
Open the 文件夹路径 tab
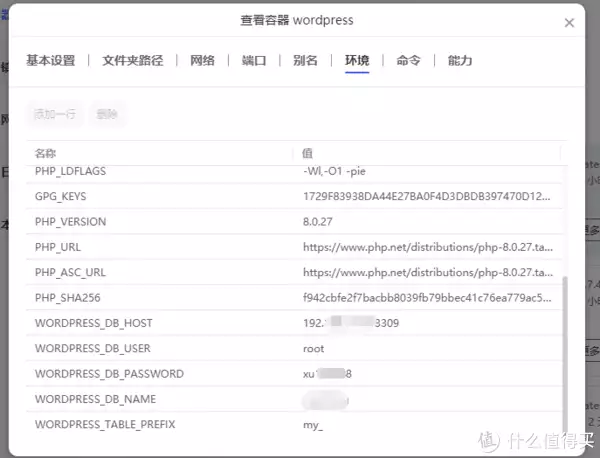pos(132,61)
